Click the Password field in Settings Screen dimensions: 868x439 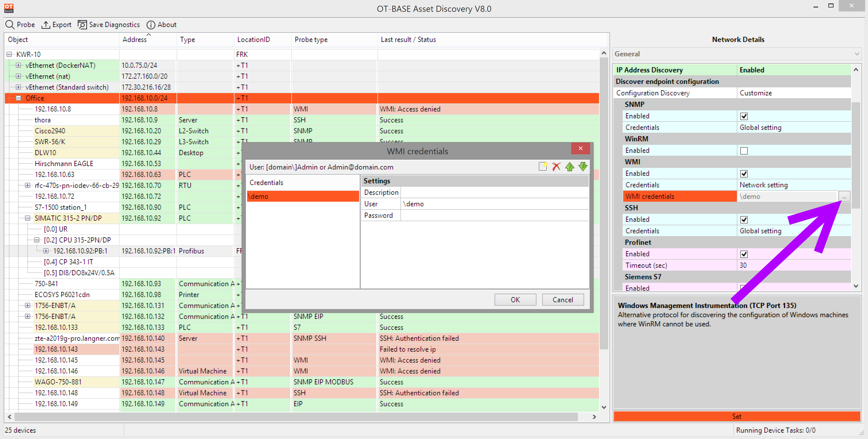(494, 215)
